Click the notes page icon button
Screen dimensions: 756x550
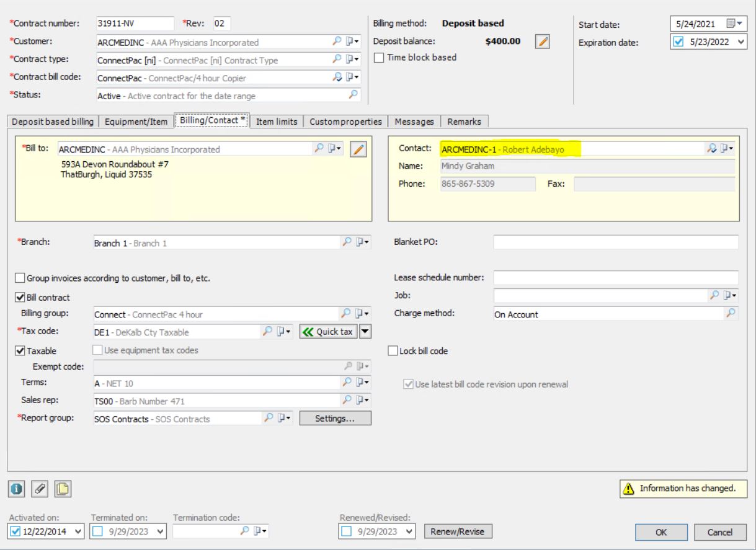pyautogui.click(x=63, y=489)
